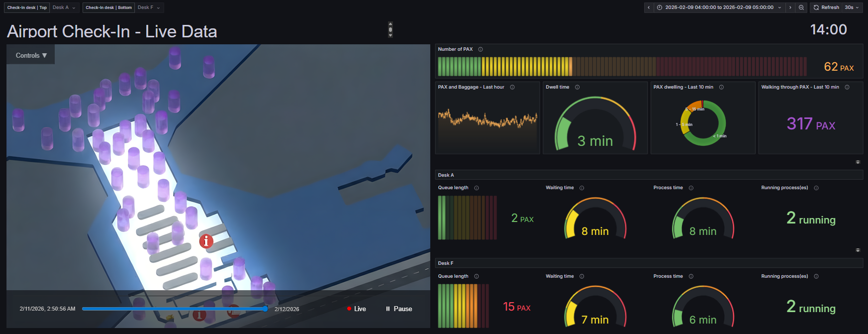Image resolution: width=868 pixels, height=334 pixels.
Task: Pause the map playback
Action: (x=399, y=309)
